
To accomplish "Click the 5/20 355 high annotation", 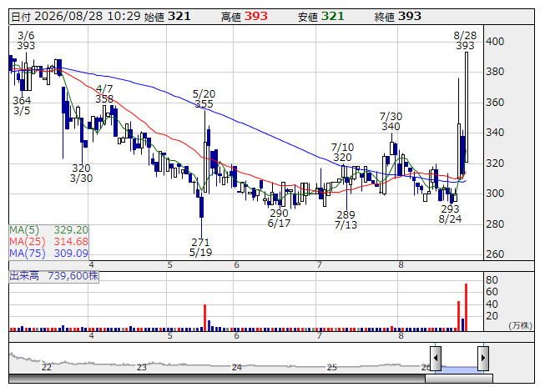I will point(204,98).
